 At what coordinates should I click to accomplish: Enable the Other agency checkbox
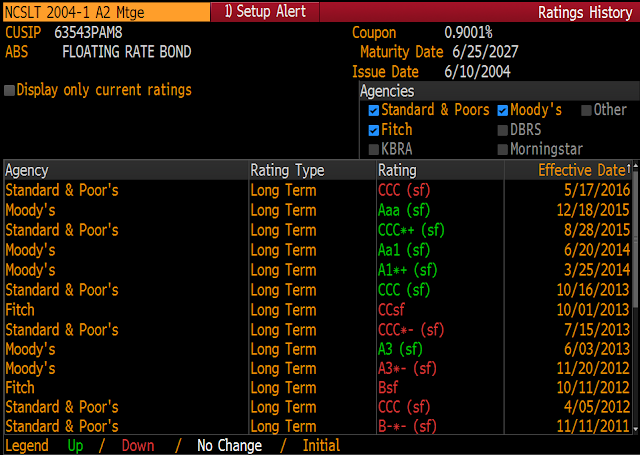point(586,110)
